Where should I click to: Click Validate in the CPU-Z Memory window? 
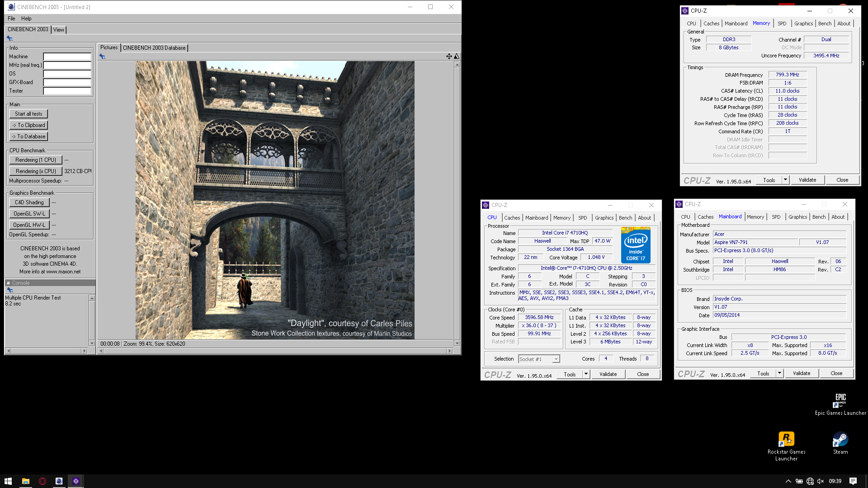pyautogui.click(x=807, y=180)
